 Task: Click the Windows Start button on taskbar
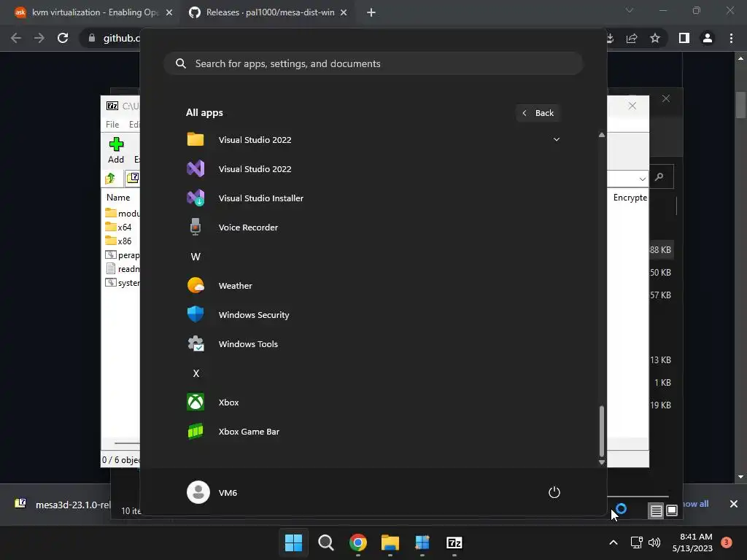pyautogui.click(x=293, y=542)
